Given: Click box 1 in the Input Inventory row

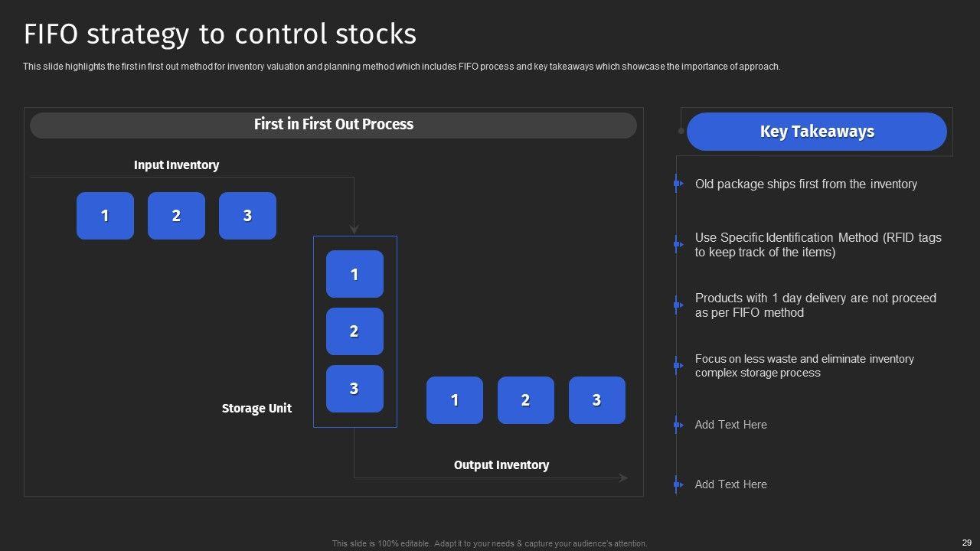Looking at the screenshot, I should pyautogui.click(x=105, y=216).
